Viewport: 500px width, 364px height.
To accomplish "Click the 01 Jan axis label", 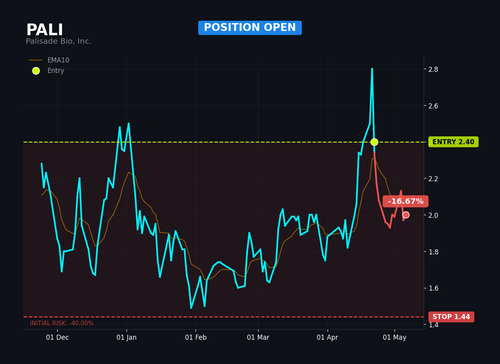I will coord(126,337).
